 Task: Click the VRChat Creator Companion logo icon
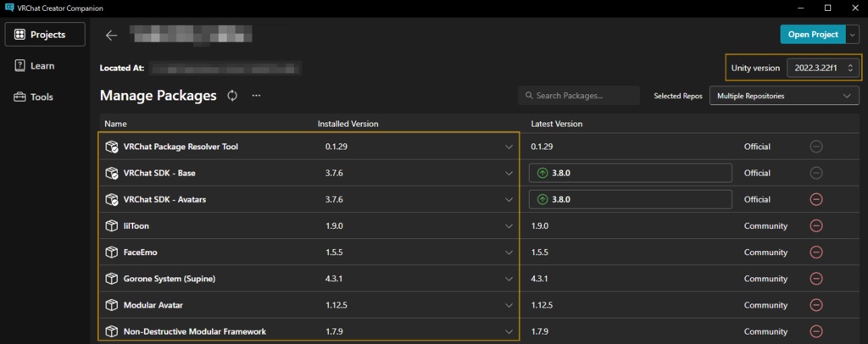pyautogui.click(x=8, y=8)
